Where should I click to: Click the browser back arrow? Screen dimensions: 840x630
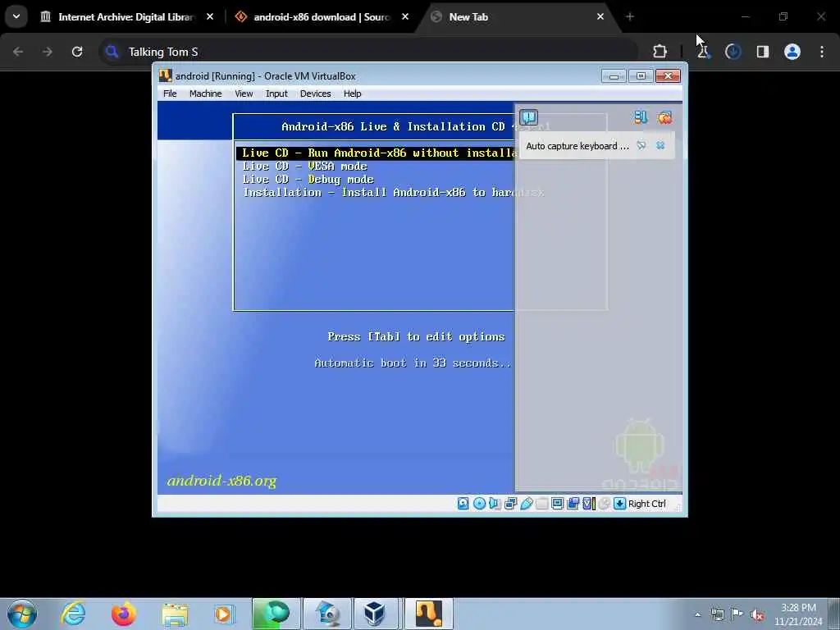(18, 52)
